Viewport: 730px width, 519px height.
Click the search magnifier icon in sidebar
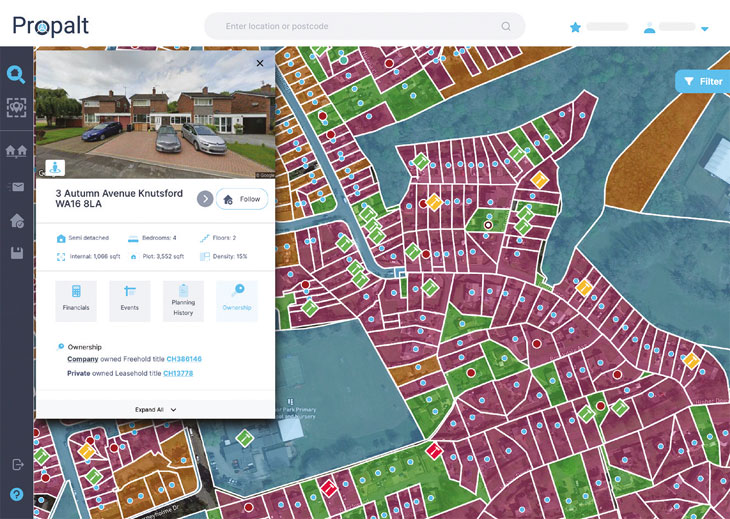pos(16,74)
